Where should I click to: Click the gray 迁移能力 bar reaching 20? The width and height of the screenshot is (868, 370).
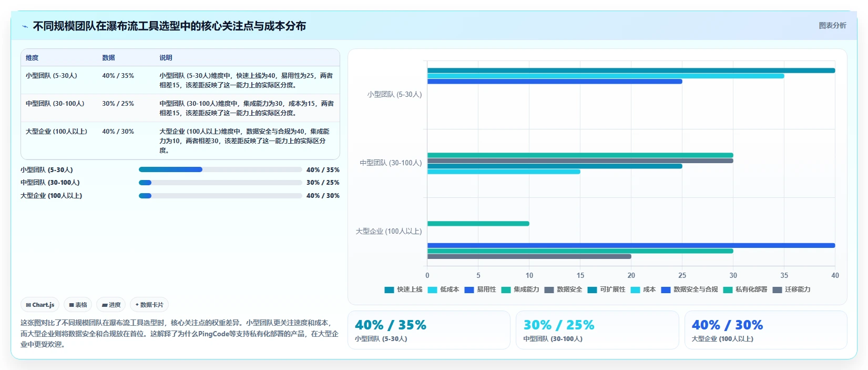point(529,256)
